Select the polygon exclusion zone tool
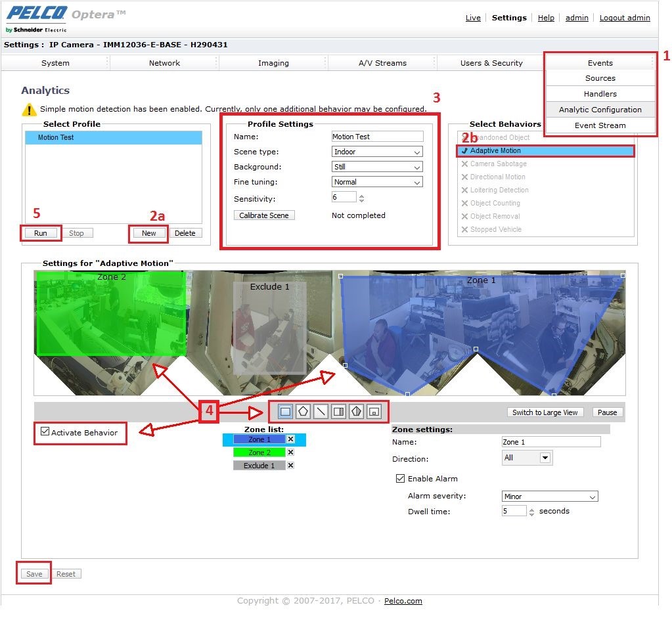 pyautogui.click(x=356, y=412)
